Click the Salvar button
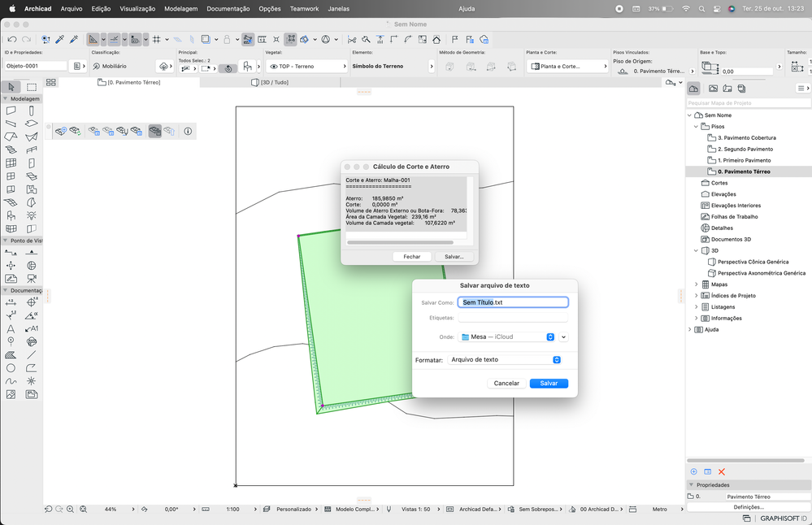Viewport: 812px width, 525px height. coord(549,383)
